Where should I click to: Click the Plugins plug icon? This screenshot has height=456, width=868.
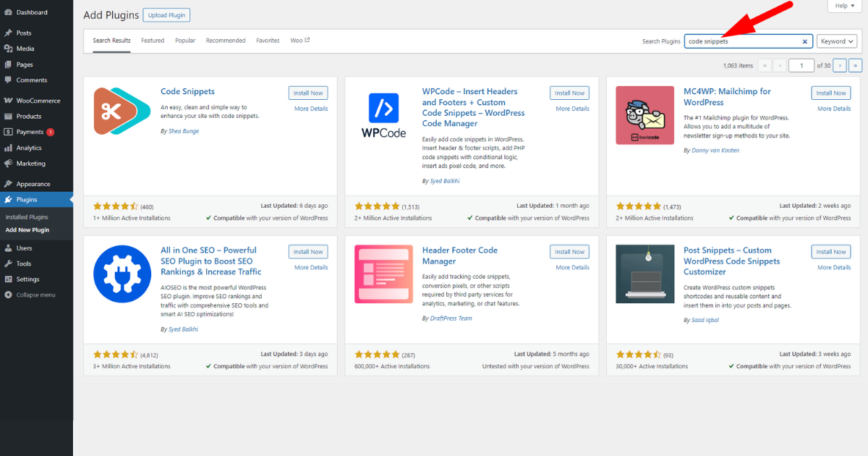tap(8, 200)
